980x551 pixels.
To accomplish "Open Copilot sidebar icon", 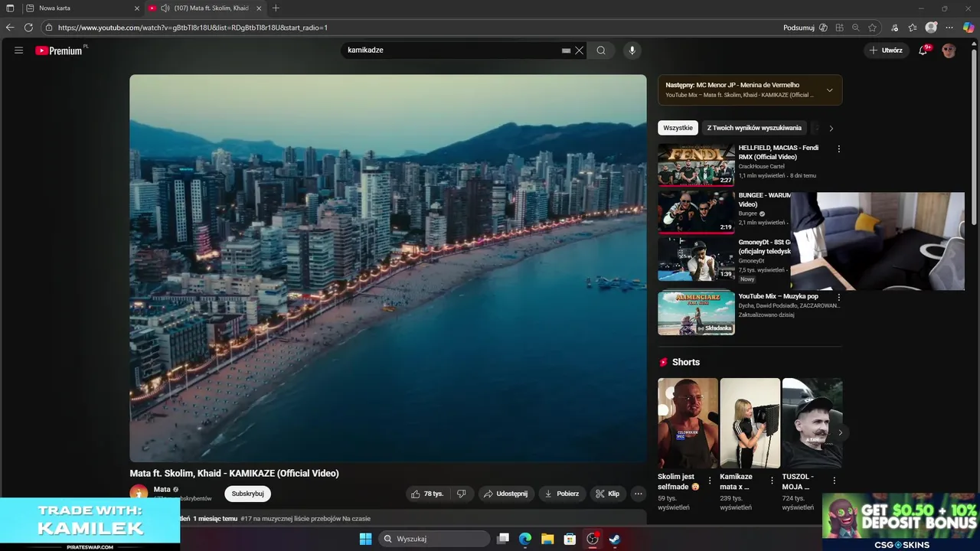I will point(969,28).
